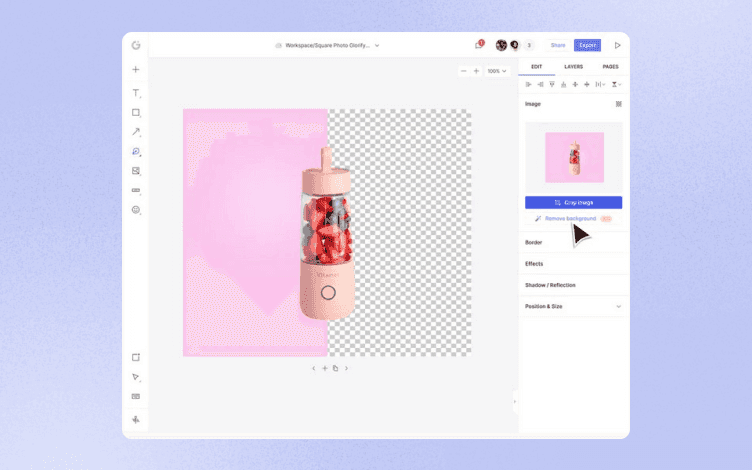Viewport: 752px width, 470px height.
Task: Click the Export button
Action: coord(587,45)
